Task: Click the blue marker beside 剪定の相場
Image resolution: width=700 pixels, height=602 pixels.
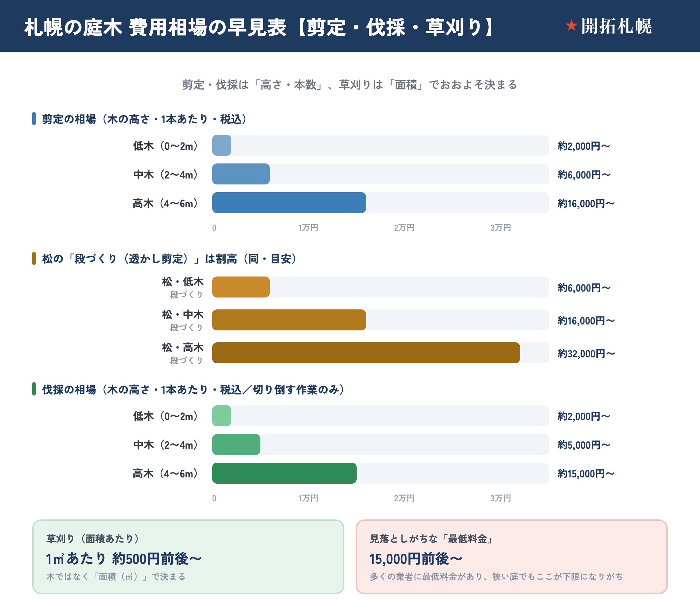Action: pyautogui.click(x=34, y=119)
